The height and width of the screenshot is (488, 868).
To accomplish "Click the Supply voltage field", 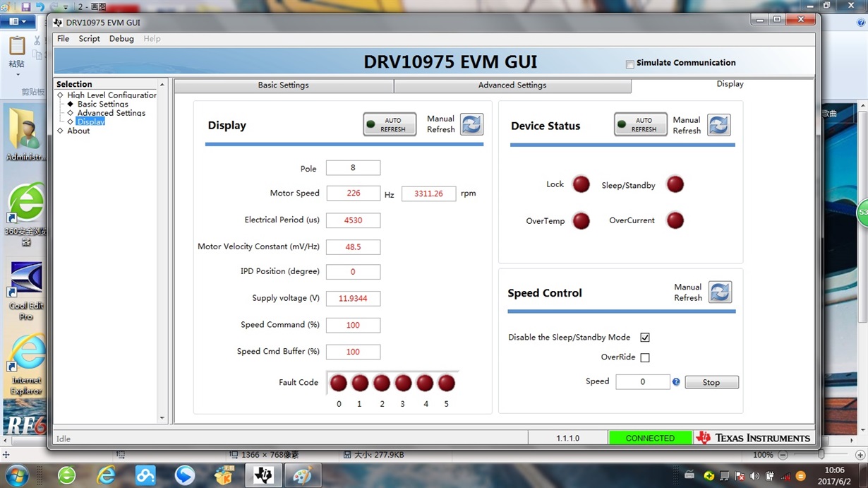I will pyautogui.click(x=353, y=299).
